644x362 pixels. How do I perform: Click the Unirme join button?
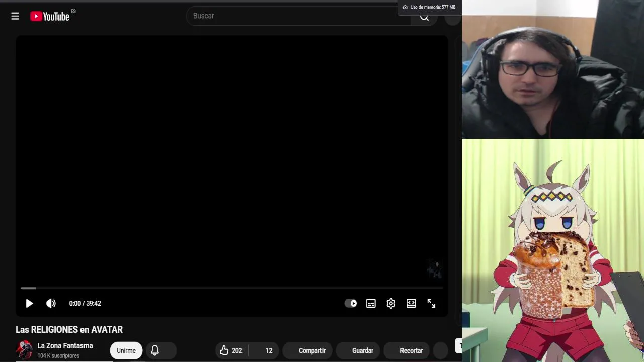pyautogui.click(x=126, y=350)
